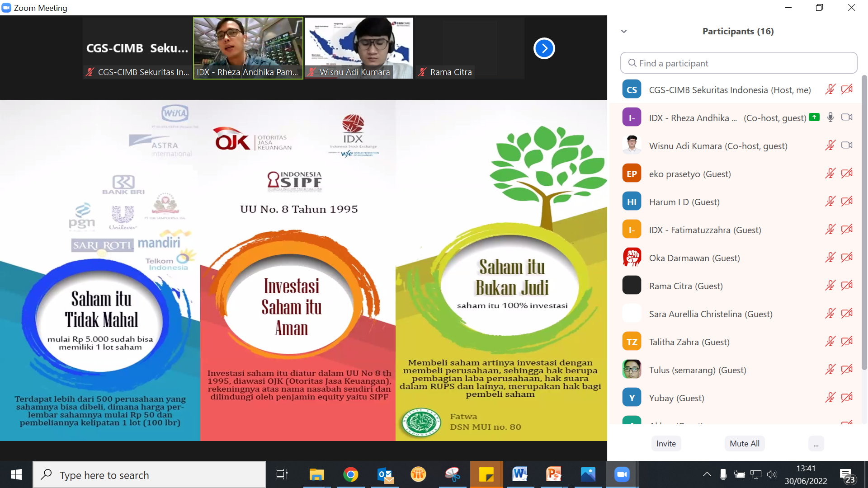The width and height of the screenshot is (868, 488).
Task: Click Rheza Andhika's microphone icon
Action: pos(830,117)
